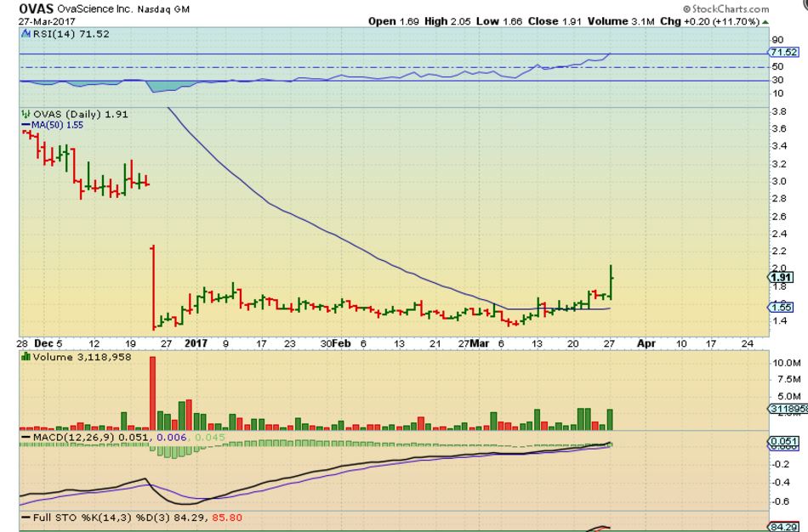
Task: Click the Volume panel bar icon
Action: [26, 356]
